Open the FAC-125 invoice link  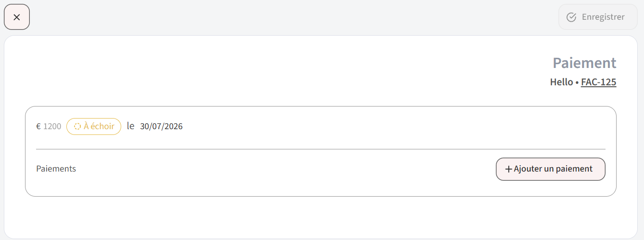pyautogui.click(x=598, y=82)
